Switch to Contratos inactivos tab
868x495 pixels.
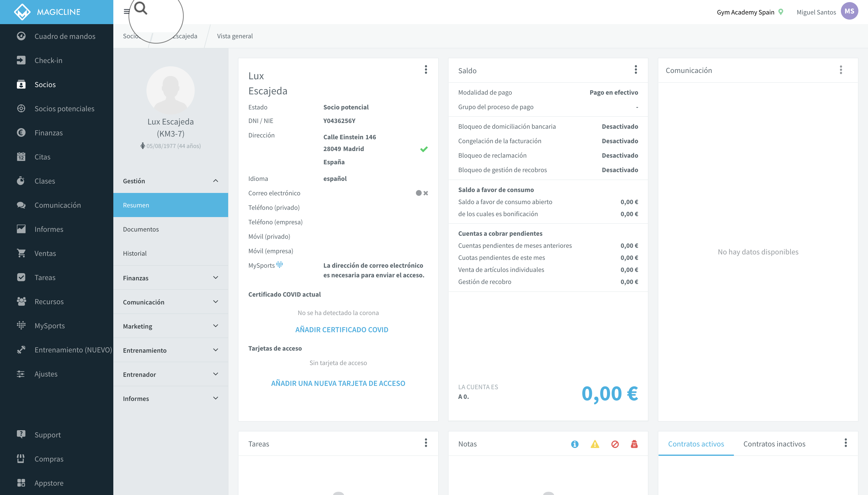click(774, 444)
